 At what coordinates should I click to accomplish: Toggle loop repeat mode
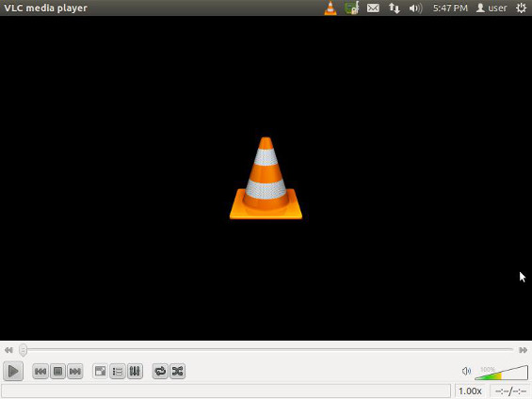point(160,372)
